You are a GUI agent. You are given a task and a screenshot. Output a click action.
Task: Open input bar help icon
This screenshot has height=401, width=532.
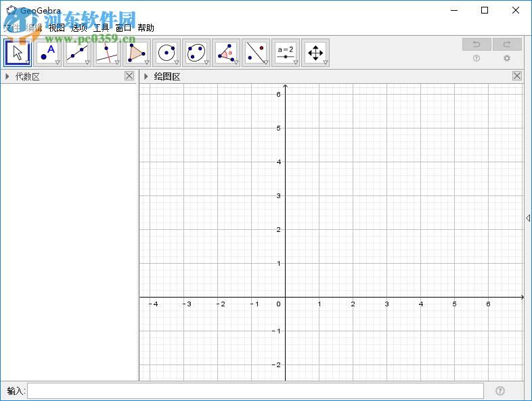coord(500,391)
